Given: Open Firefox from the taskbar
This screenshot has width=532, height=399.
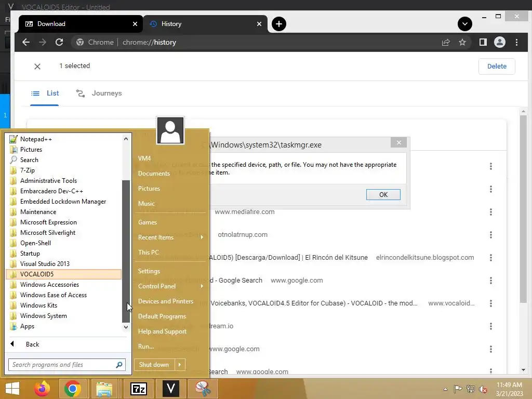Looking at the screenshot, I should (42, 389).
